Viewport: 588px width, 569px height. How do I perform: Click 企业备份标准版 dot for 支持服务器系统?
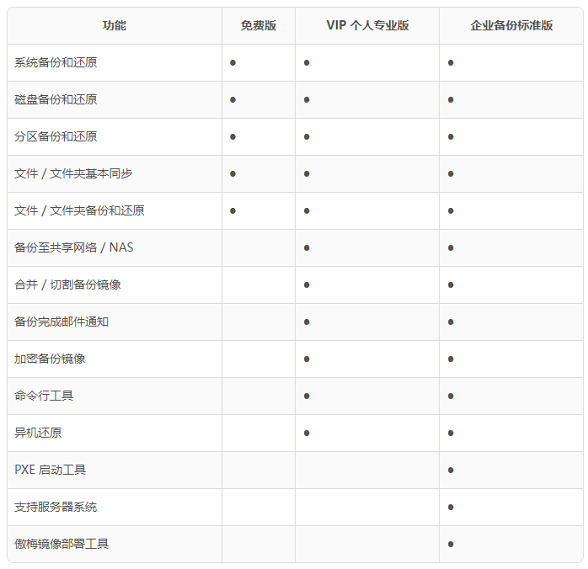451,507
